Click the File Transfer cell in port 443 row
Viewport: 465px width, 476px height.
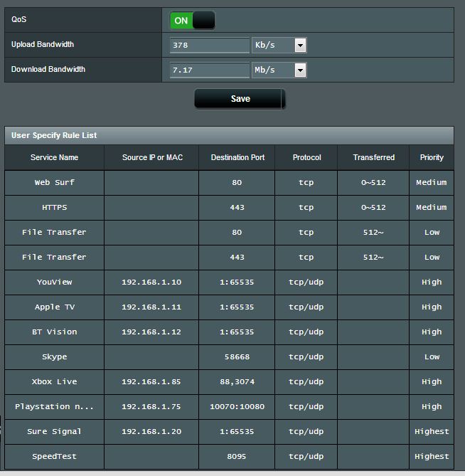[x=54, y=257]
